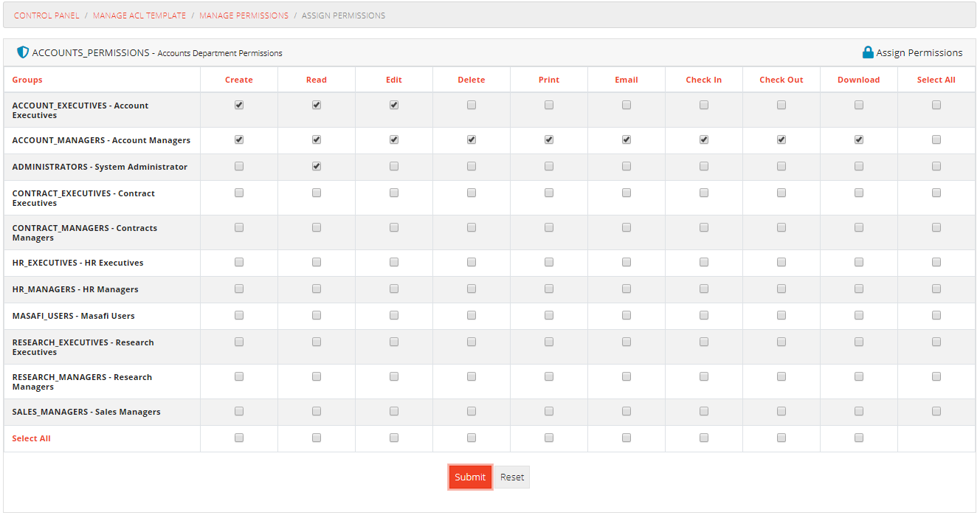Screen dimensions: 980x521
Task: Uncheck Create for ACCOUNT_EXECUTIVES
Action: (239, 106)
